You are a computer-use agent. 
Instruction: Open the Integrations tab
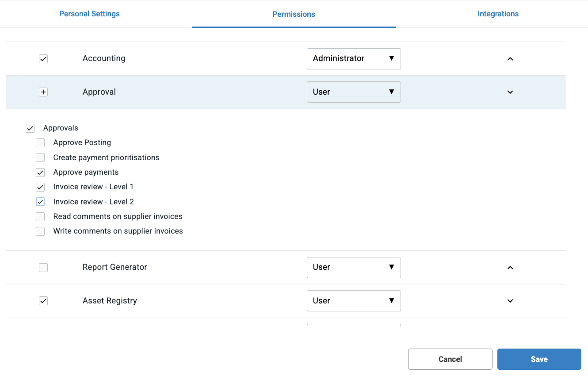[498, 14]
